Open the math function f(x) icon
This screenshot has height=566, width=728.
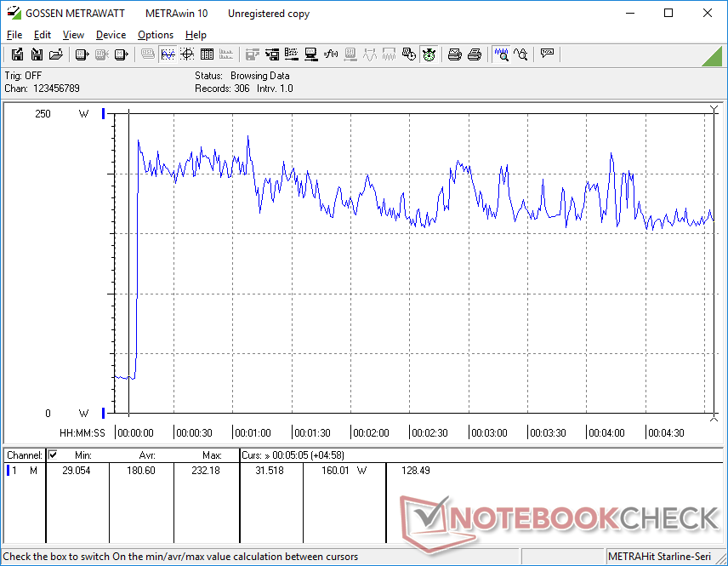(331, 54)
